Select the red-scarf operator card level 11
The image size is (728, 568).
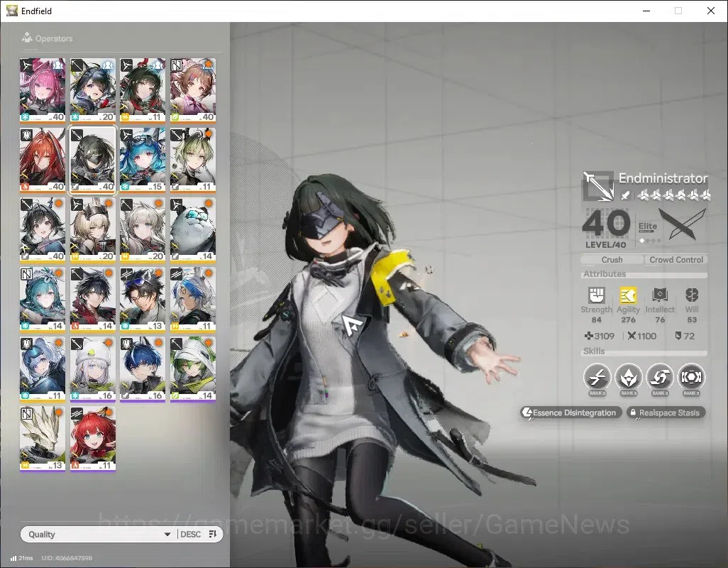[143, 90]
